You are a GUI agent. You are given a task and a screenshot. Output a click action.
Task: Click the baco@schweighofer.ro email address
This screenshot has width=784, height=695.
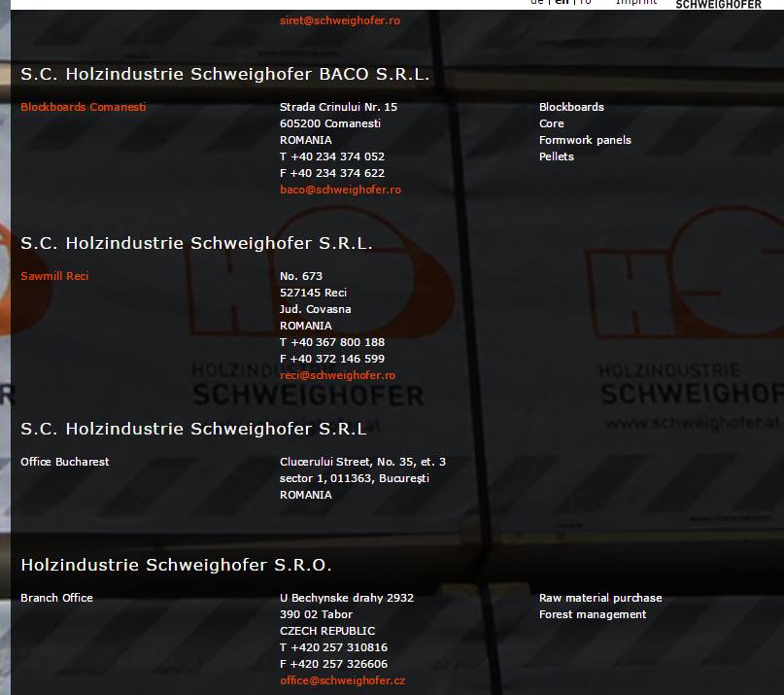coord(340,190)
